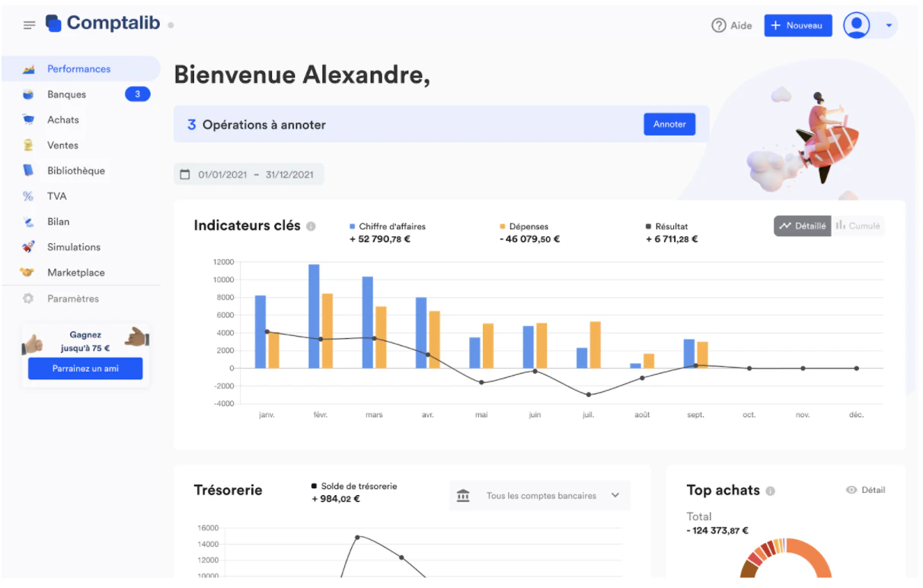Click the '+ 984,02 €' treasury value
The height and width of the screenshot is (588, 923).
[336, 499]
